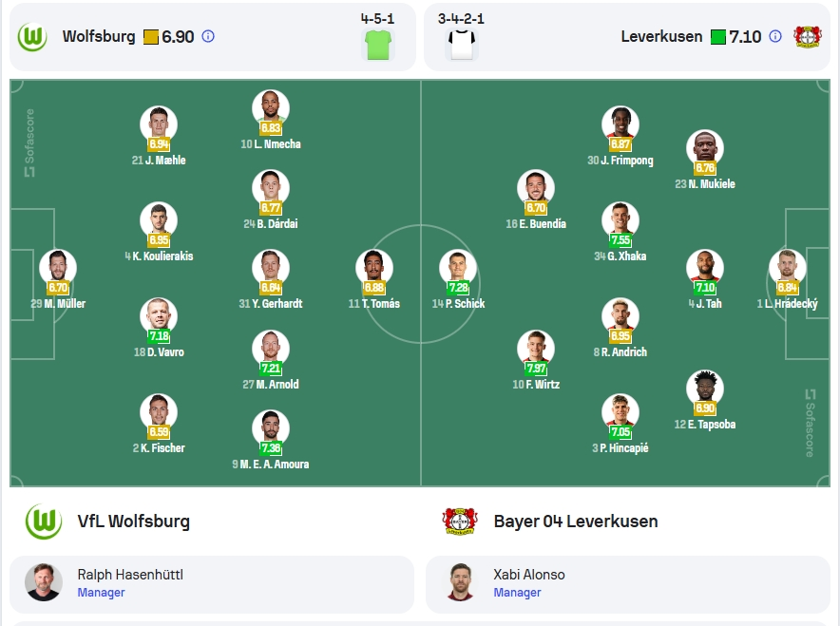Viewport: 840px width, 626px height.
Task: Open the Leverkusen crest in the header
Action: coord(808,37)
